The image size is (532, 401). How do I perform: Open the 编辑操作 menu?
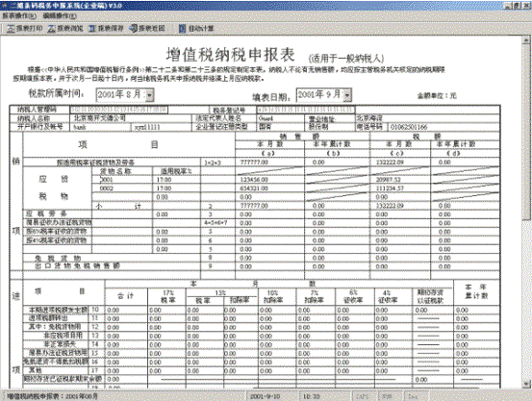point(60,16)
